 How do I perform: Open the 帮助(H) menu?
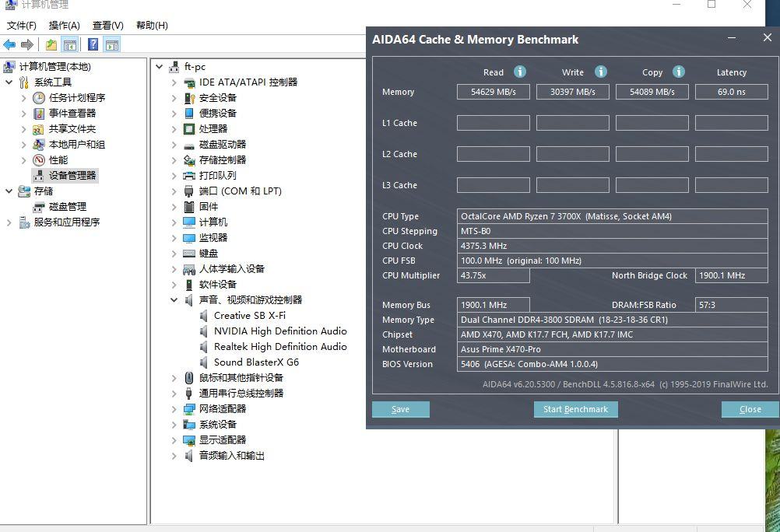click(152, 26)
